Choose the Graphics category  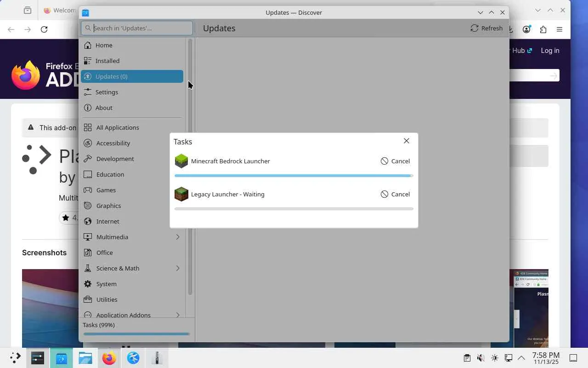[132, 206]
